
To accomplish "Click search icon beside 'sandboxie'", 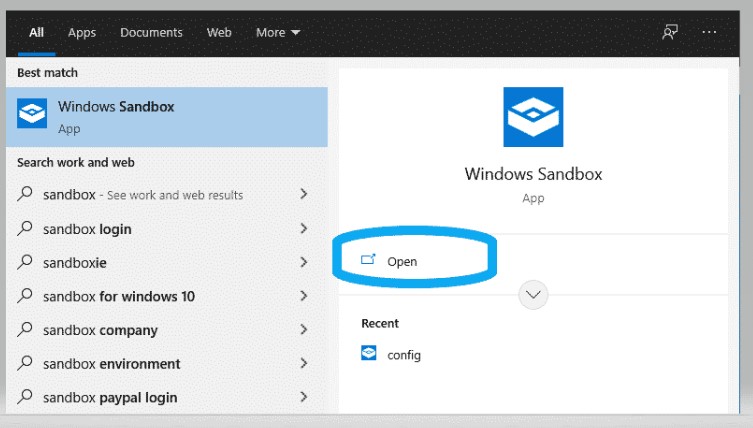I will [x=24, y=262].
